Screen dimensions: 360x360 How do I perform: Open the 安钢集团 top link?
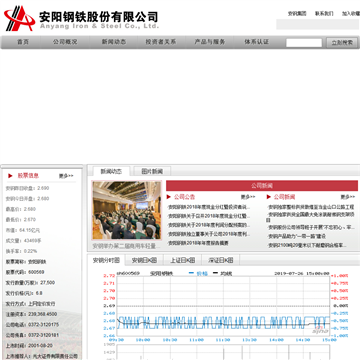click(x=297, y=14)
